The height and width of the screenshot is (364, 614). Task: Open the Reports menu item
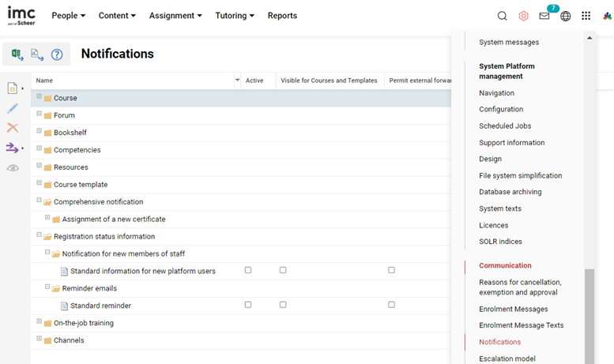[x=282, y=16]
